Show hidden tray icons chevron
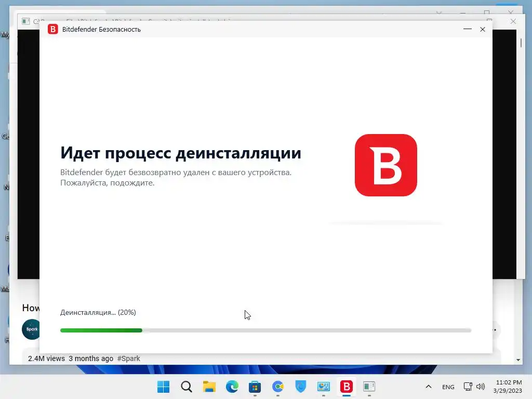The image size is (532, 399). [x=429, y=387]
